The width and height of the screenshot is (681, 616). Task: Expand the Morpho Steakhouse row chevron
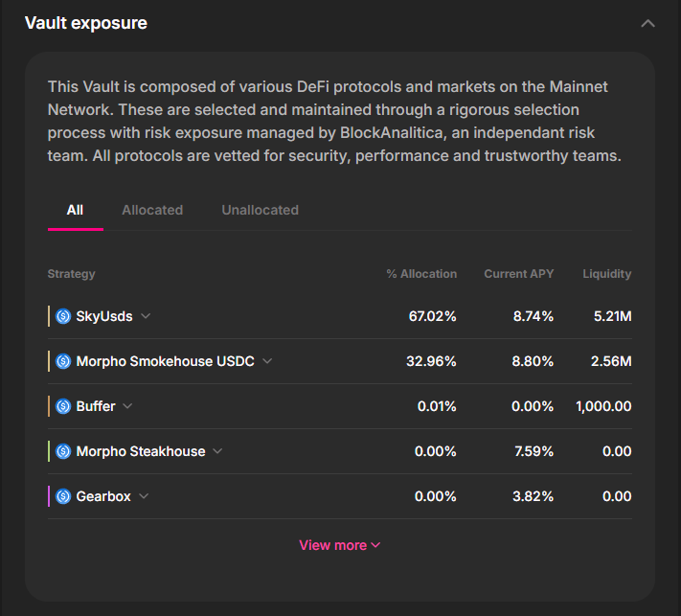point(217,451)
